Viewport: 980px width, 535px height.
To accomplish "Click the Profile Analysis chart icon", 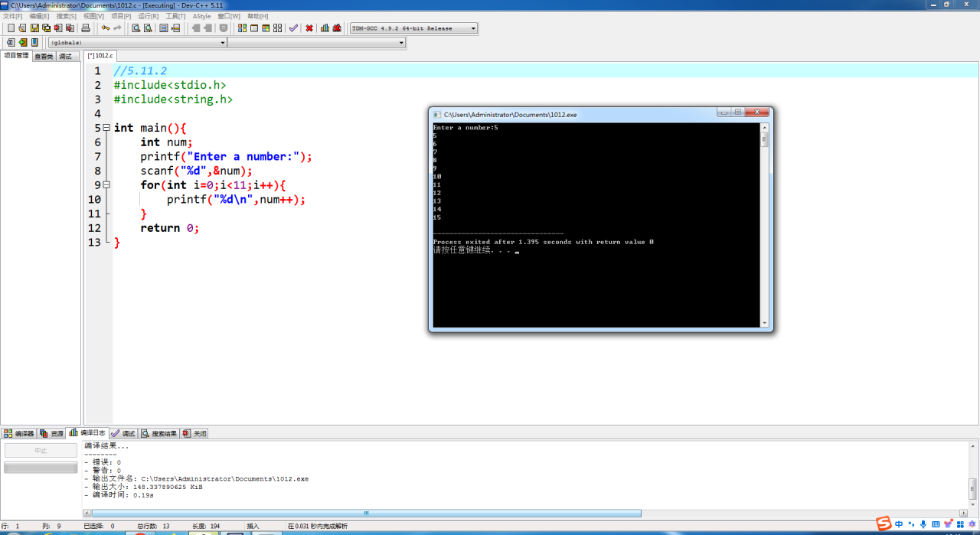I will click(325, 28).
